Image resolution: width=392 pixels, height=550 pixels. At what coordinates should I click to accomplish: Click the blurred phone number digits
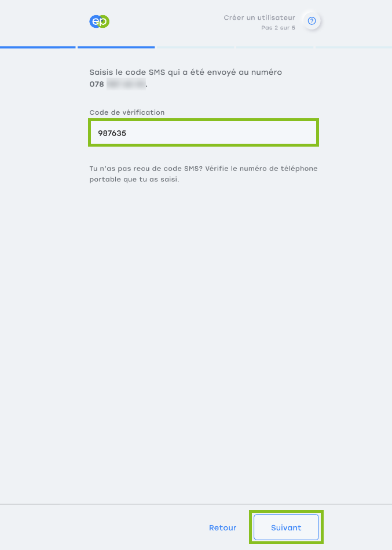(126, 84)
